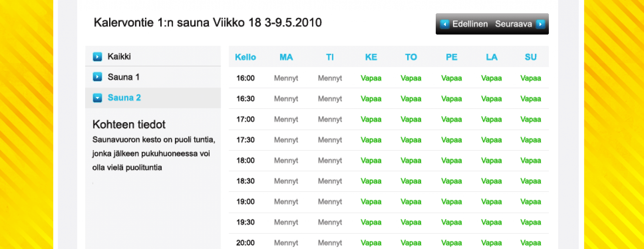Book the free 17:30 slot on LA
This screenshot has width=644, height=249.
click(491, 140)
